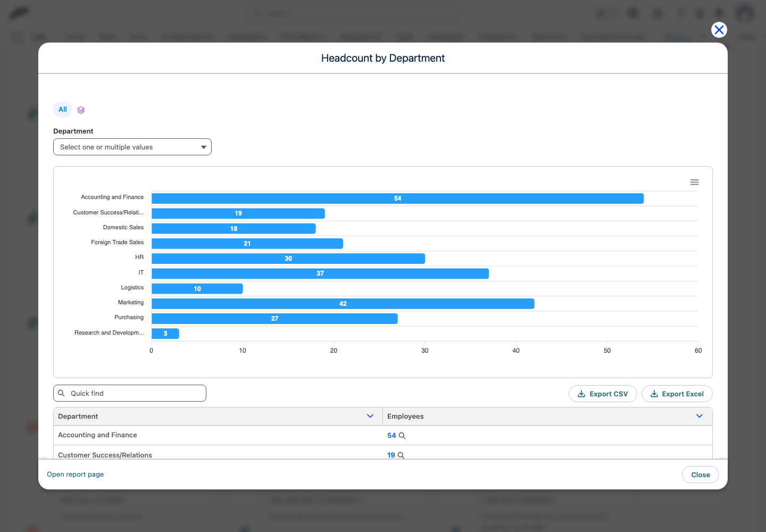
Task: Click the magnifier icon beside 54 employees
Action: tap(402, 436)
